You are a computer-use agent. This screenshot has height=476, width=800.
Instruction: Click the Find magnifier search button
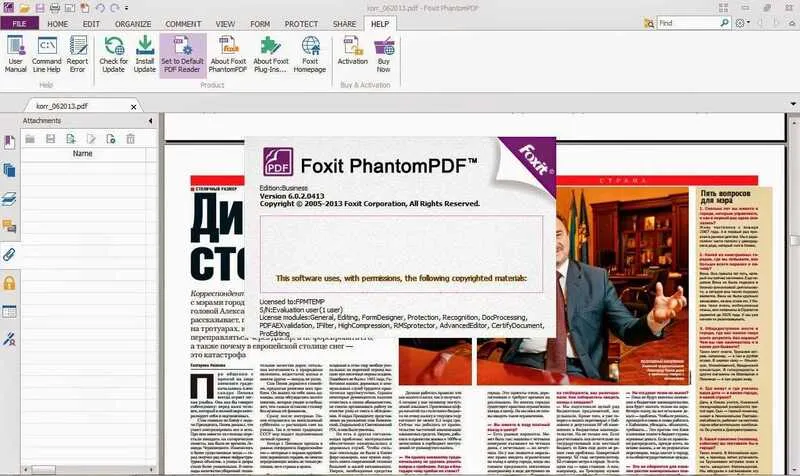[x=724, y=23]
